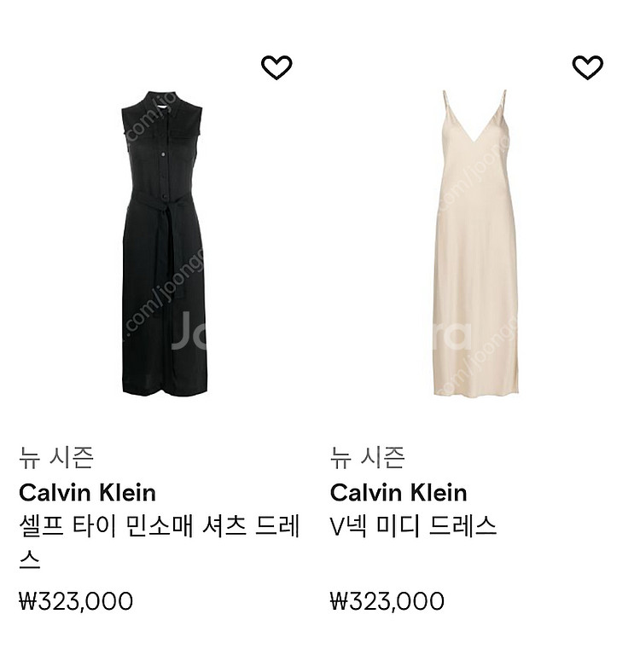Open the black sleeveless shirt dress photo
Image resolution: width=640 pixels, height=672 pixels.
pyautogui.click(x=164, y=243)
